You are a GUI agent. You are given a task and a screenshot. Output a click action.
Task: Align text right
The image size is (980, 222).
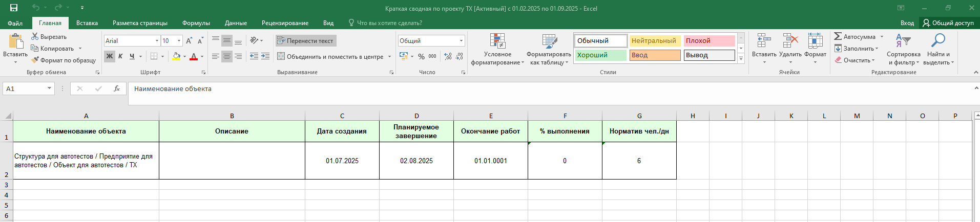coord(238,56)
